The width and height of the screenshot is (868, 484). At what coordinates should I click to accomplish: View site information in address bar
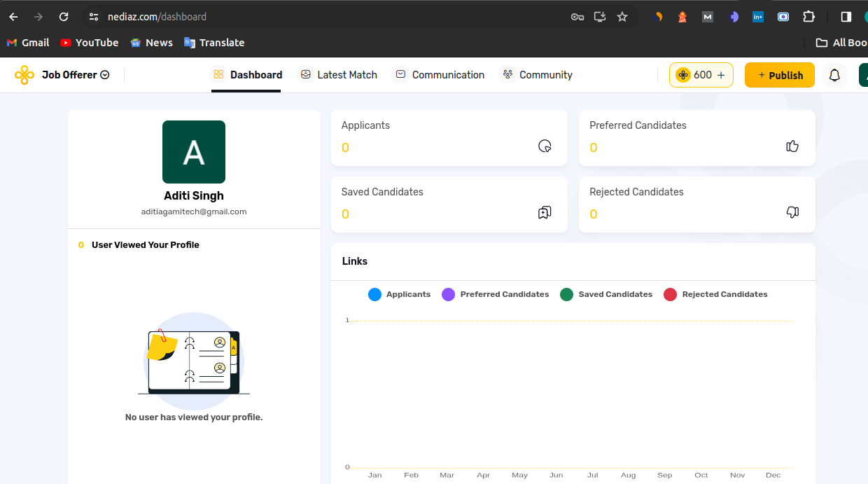[94, 17]
